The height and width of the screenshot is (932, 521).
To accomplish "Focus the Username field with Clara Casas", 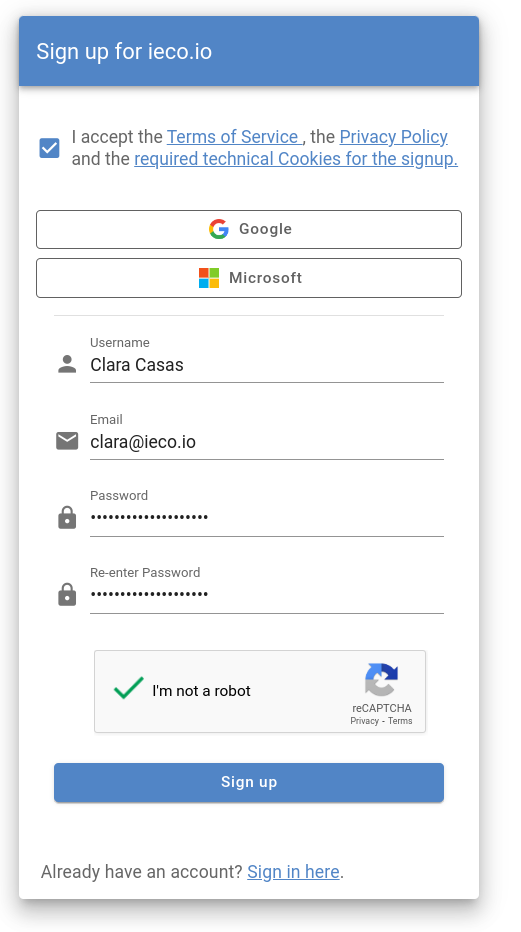I will pyautogui.click(x=267, y=364).
